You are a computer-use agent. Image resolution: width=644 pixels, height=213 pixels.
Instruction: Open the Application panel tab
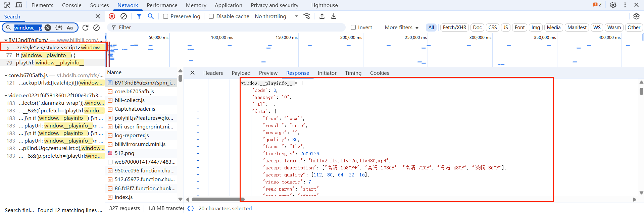click(228, 5)
